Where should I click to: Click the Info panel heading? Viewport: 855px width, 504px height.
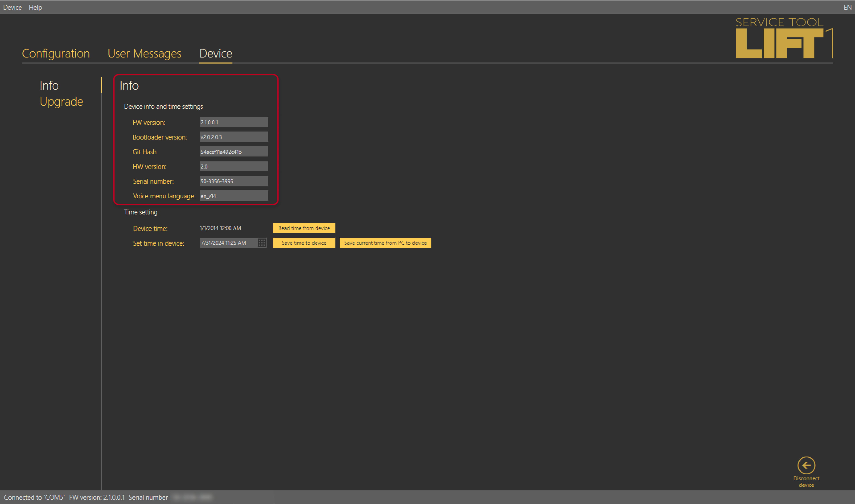[129, 85]
